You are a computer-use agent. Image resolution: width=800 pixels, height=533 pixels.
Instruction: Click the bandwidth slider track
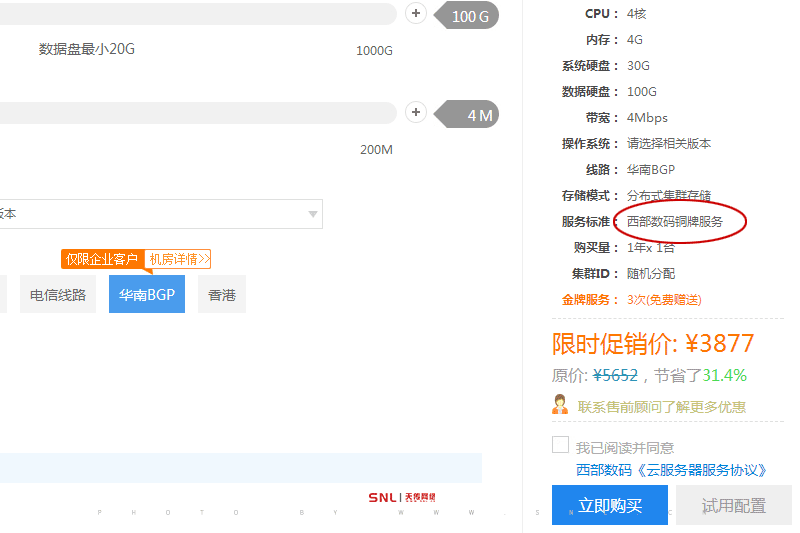click(200, 113)
